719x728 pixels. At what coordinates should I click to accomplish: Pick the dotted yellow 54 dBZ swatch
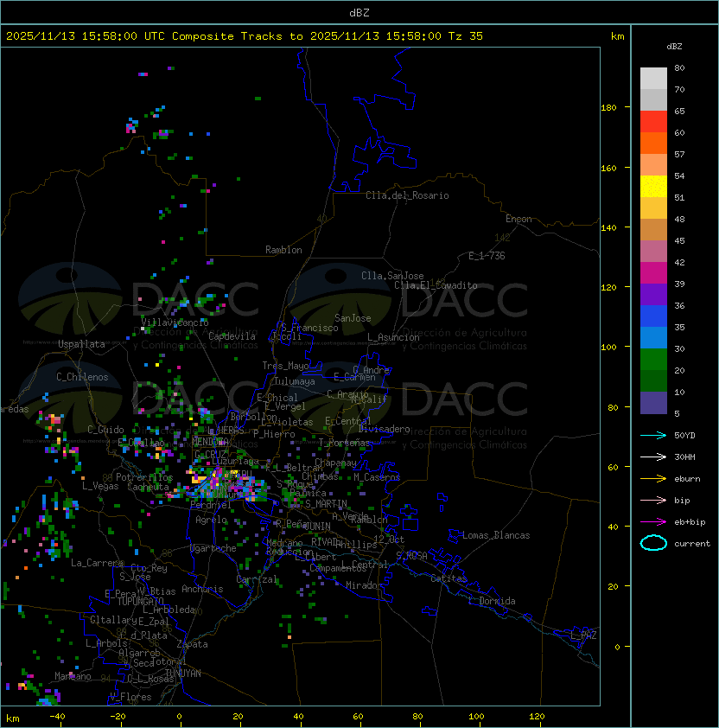pyautogui.click(x=653, y=187)
